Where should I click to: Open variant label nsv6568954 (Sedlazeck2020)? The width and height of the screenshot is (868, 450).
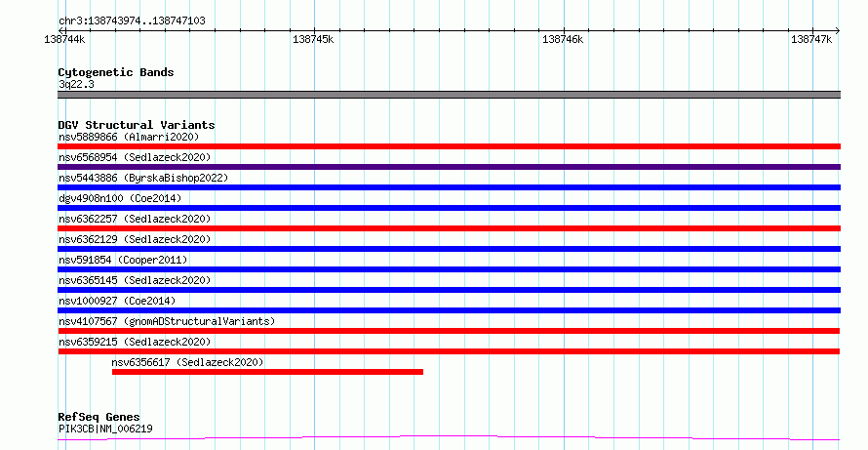[135, 157]
